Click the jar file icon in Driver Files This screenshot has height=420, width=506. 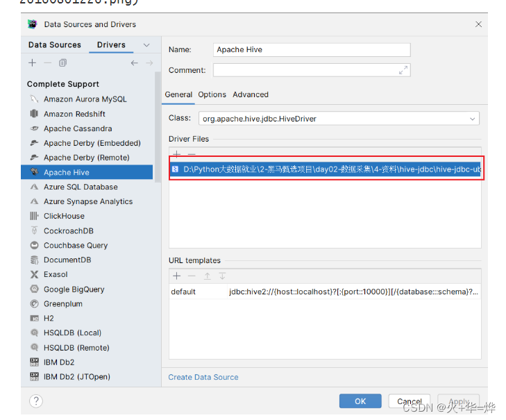175,169
